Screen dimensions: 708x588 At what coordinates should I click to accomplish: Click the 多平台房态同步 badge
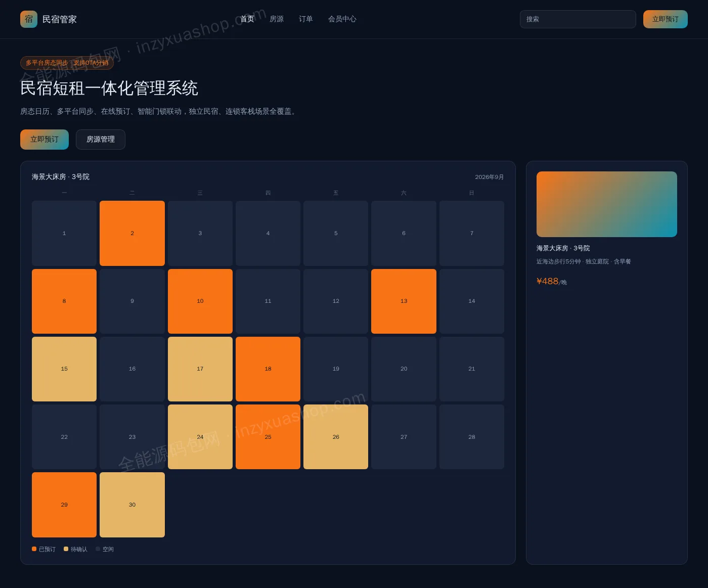pyautogui.click(x=67, y=63)
